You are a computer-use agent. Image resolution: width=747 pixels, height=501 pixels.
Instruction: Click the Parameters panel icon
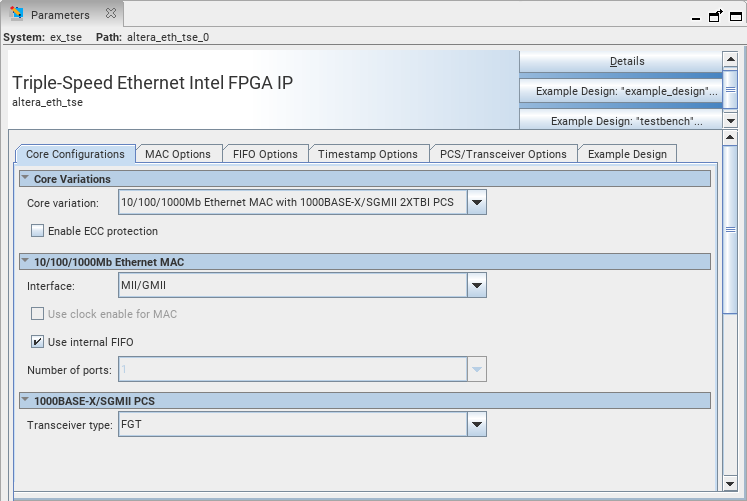coord(17,15)
